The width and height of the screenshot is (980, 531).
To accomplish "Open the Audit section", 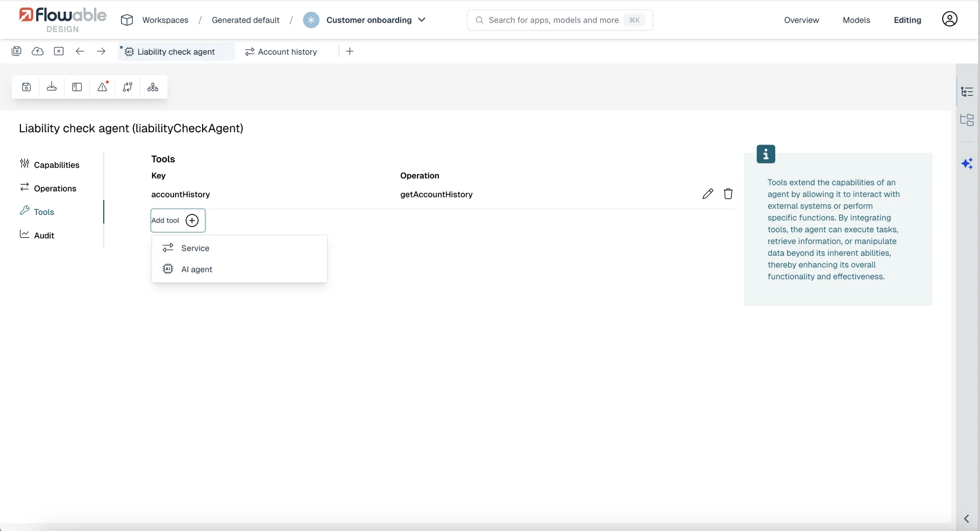I will pos(37,235).
